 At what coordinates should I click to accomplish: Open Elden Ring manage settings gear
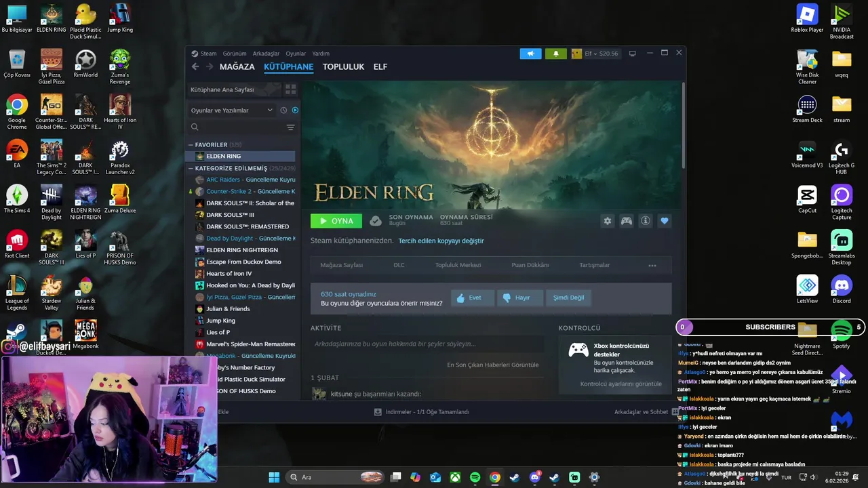coord(608,221)
